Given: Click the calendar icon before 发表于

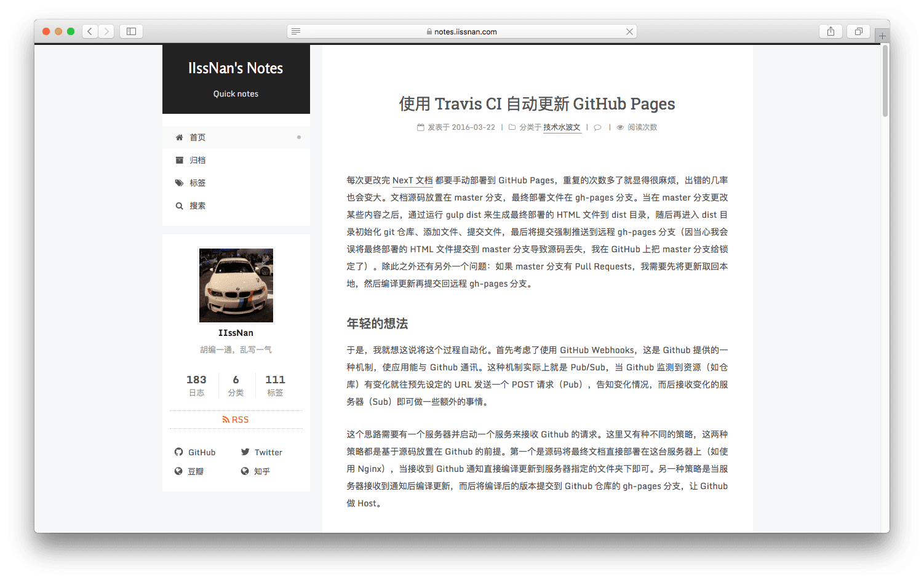Looking at the screenshot, I should 421,127.
